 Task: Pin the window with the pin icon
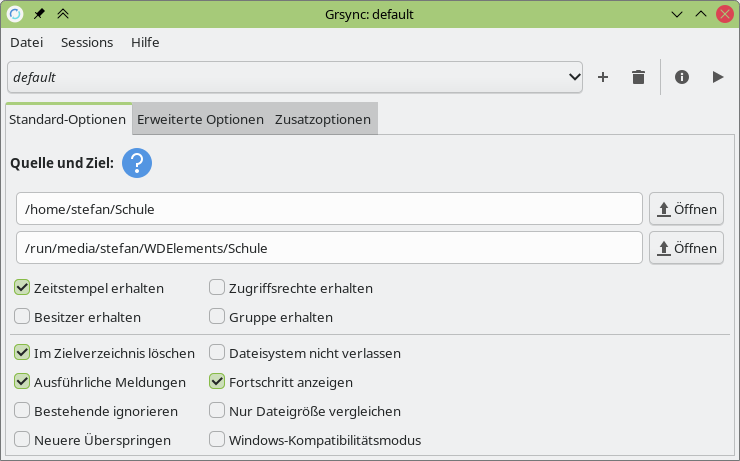pos(39,14)
